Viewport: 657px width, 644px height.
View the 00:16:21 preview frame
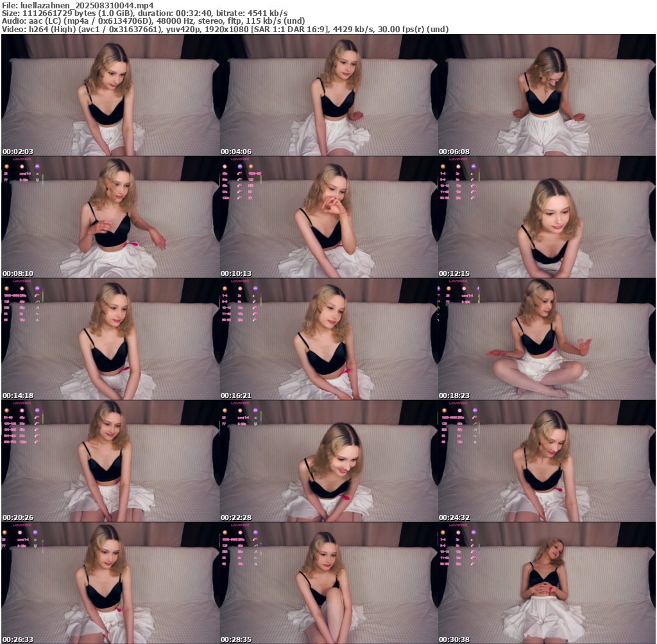pyautogui.click(x=328, y=339)
